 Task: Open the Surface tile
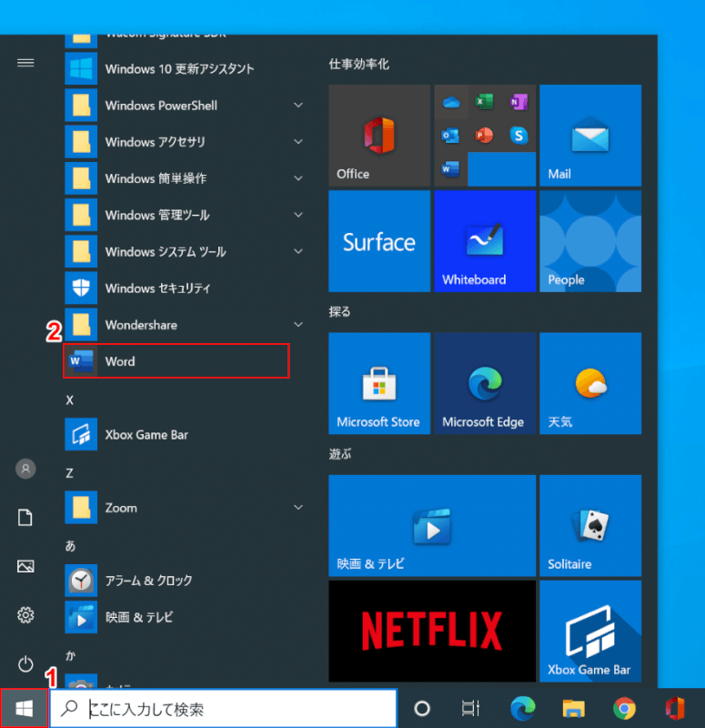tap(379, 241)
